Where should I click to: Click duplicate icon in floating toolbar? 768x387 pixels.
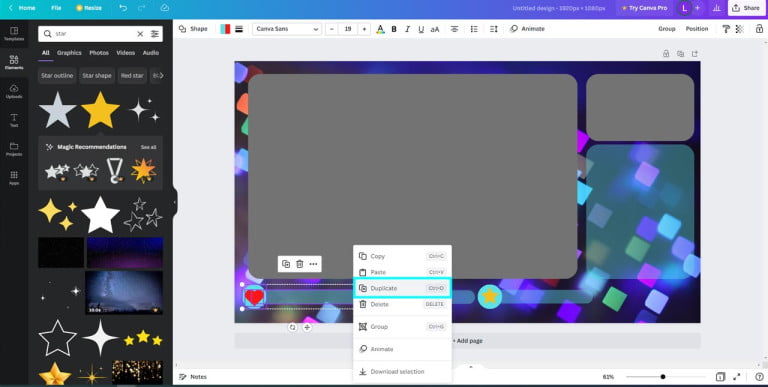point(286,264)
